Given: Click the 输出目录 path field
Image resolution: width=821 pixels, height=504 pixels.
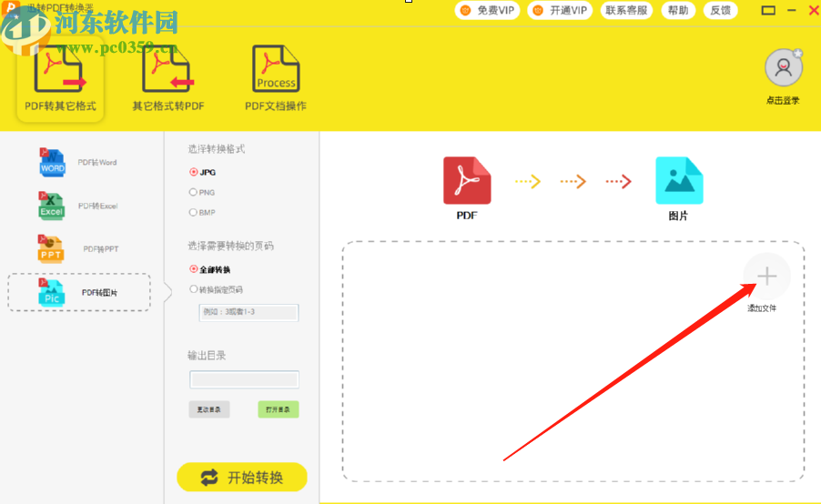Looking at the screenshot, I should coord(245,379).
